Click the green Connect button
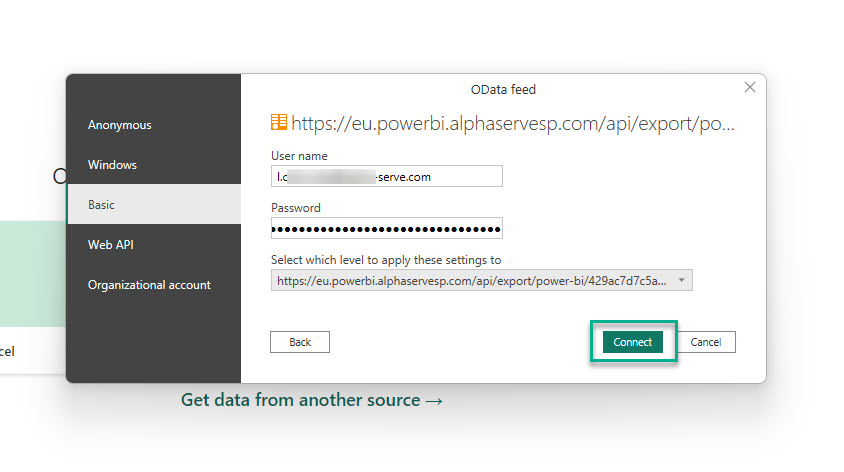Image resolution: width=844 pixels, height=472 pixels. 632,342
